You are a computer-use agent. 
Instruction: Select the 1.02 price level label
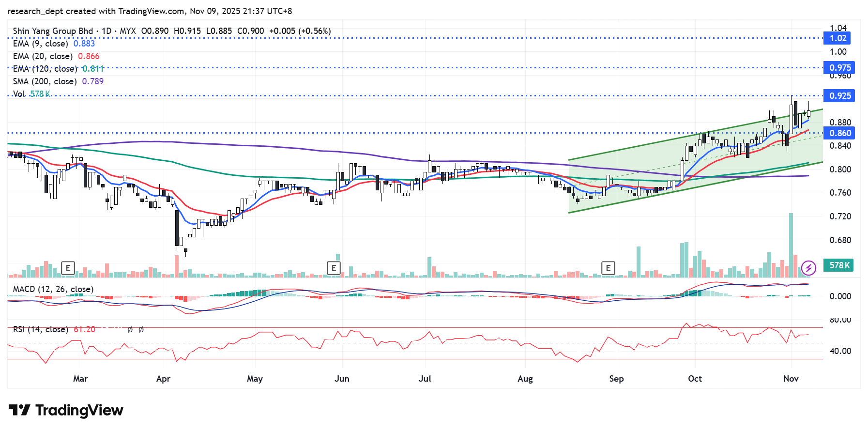[x=838, y=38]
